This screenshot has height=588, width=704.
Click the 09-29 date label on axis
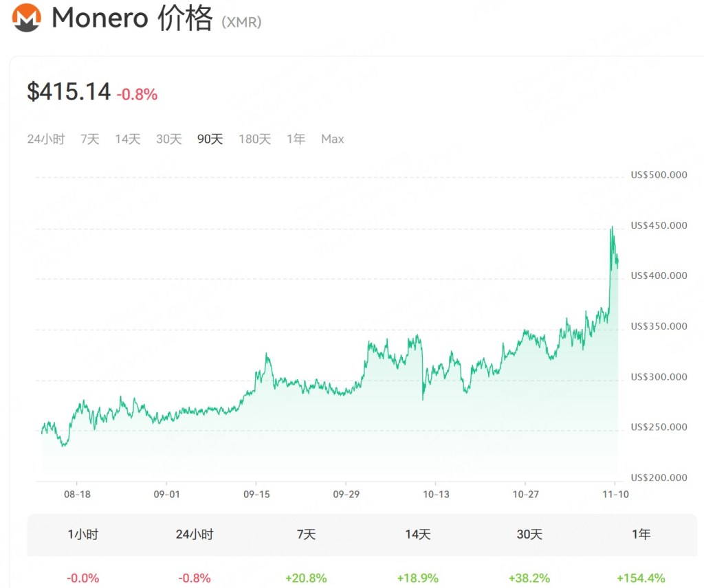coord(346,493)
